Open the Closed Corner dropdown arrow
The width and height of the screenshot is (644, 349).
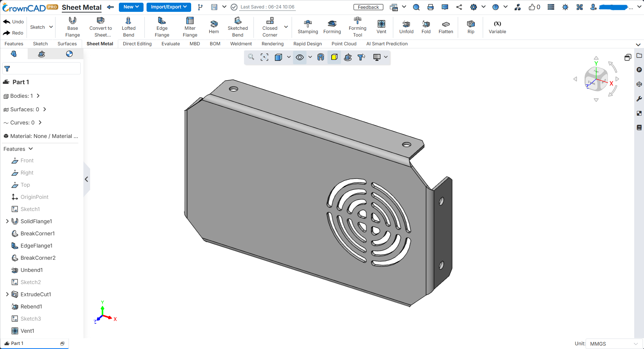pyautogui.click(x=286, y=27)
